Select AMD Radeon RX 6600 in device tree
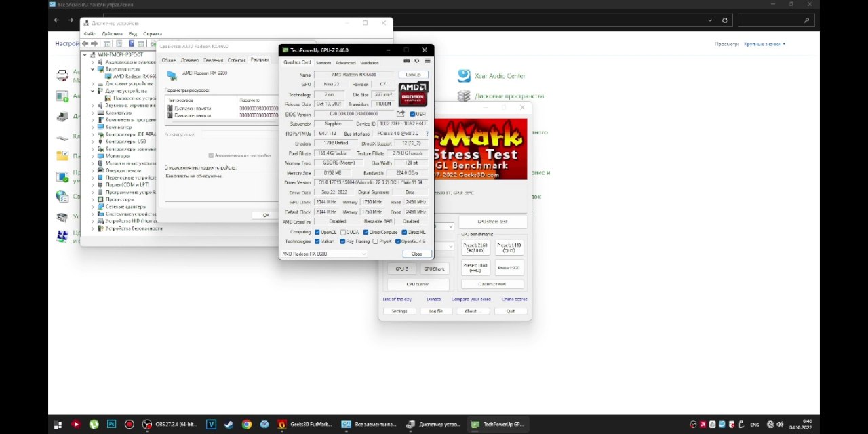This screenshot has width=868, height=434. click(x=134, y=77)
